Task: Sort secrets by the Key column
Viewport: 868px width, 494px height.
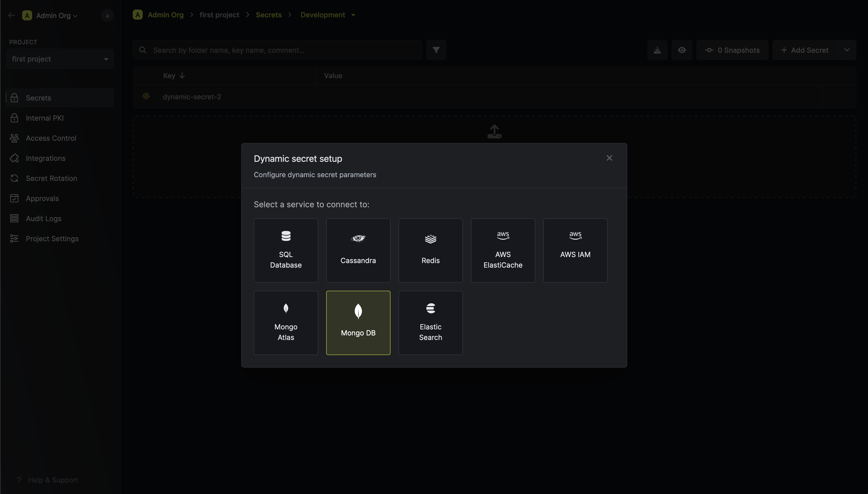Action: click(x=174, y=76)
